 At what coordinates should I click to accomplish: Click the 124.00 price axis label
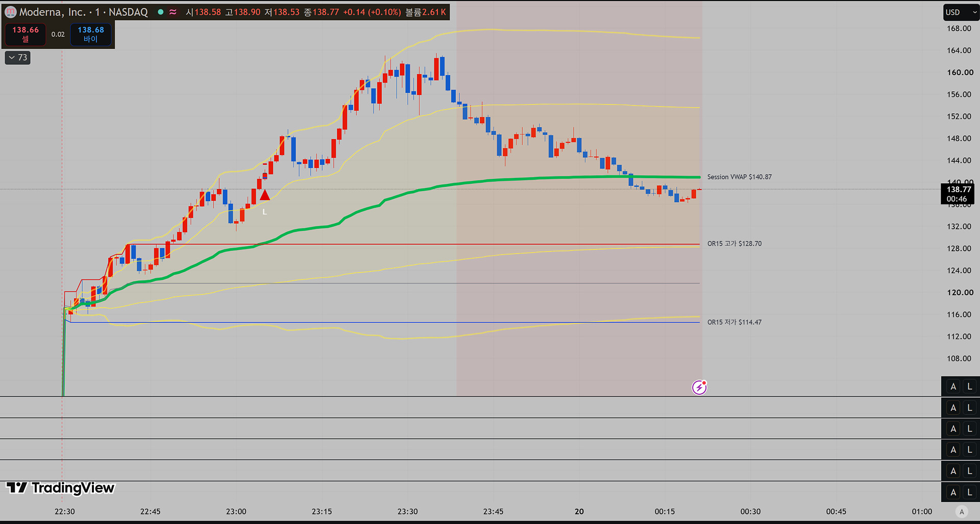[959, 271]
